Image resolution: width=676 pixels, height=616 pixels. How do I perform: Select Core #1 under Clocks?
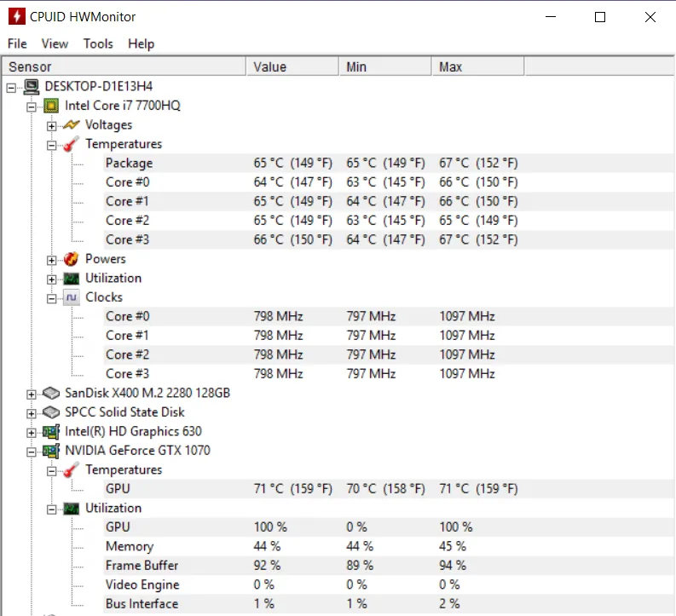389,336
